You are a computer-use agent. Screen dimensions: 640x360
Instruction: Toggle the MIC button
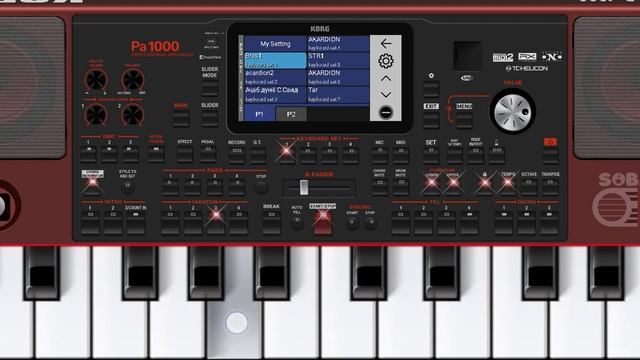(380, 156)
